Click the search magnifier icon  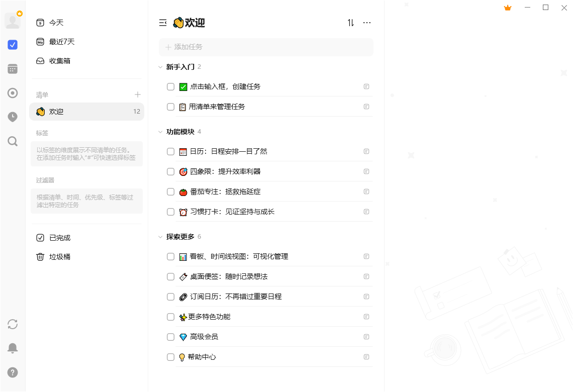13,141
